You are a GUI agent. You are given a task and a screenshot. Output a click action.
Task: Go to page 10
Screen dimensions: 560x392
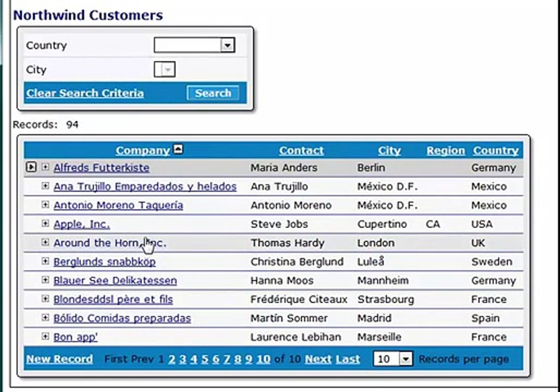coord(263,359)
